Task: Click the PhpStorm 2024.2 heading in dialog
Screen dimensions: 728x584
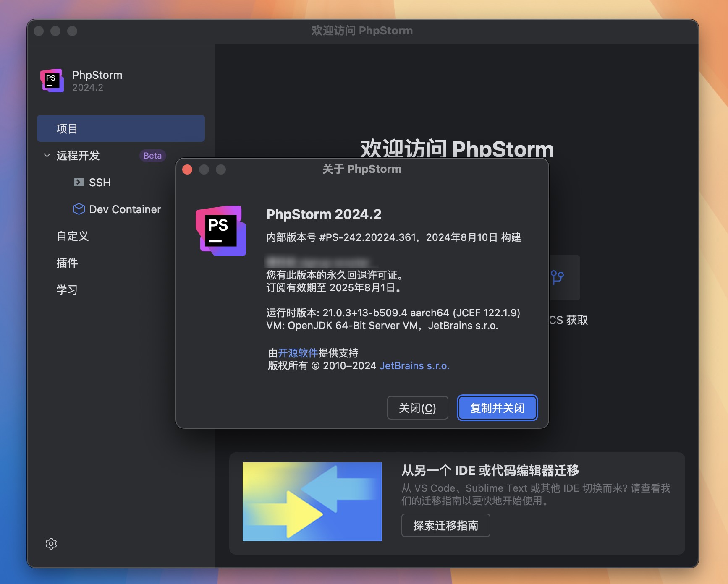Action: (x=324, y=214)
